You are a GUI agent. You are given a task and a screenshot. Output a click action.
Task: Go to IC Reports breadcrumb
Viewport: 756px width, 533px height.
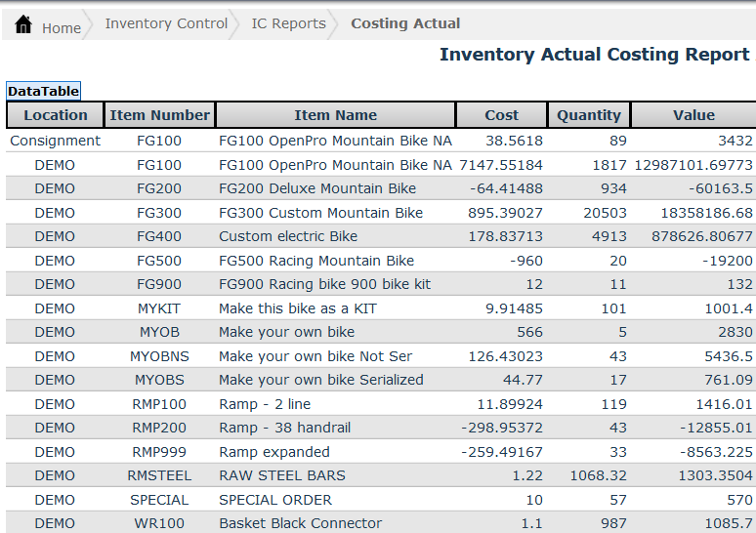point(288,23)
